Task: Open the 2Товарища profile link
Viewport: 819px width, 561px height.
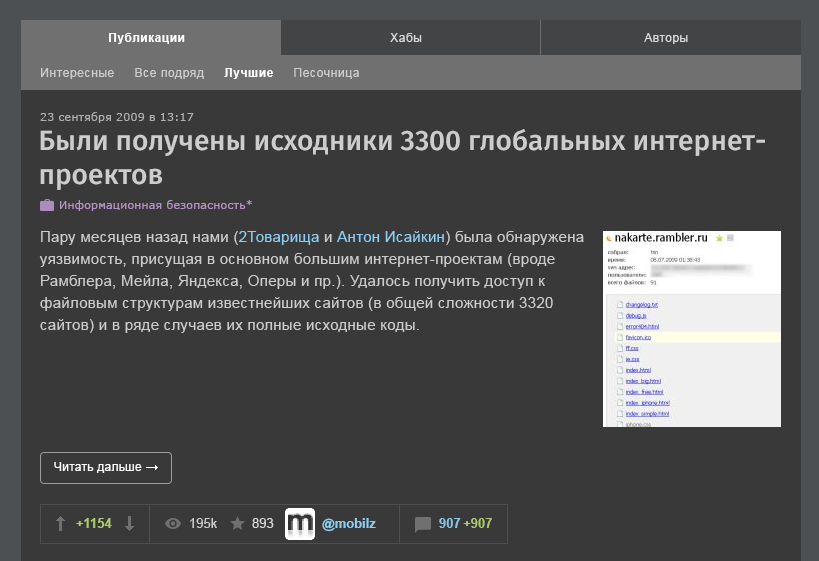Action: click(x=279, y=237)
